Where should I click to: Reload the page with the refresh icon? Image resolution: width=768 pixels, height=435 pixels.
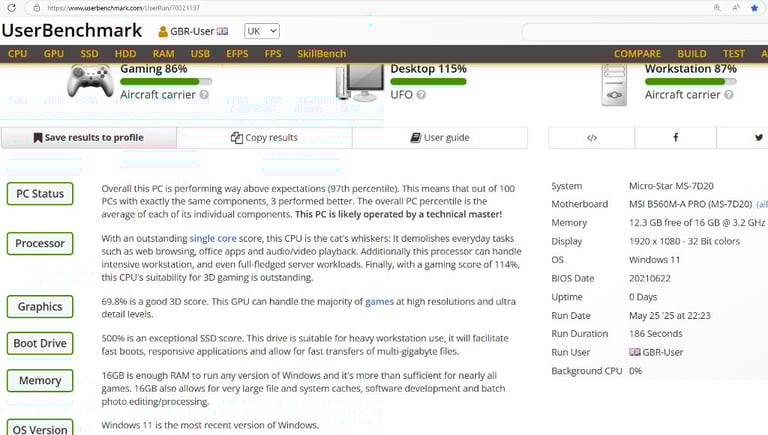pyautogui.click(x=11, y=8)
